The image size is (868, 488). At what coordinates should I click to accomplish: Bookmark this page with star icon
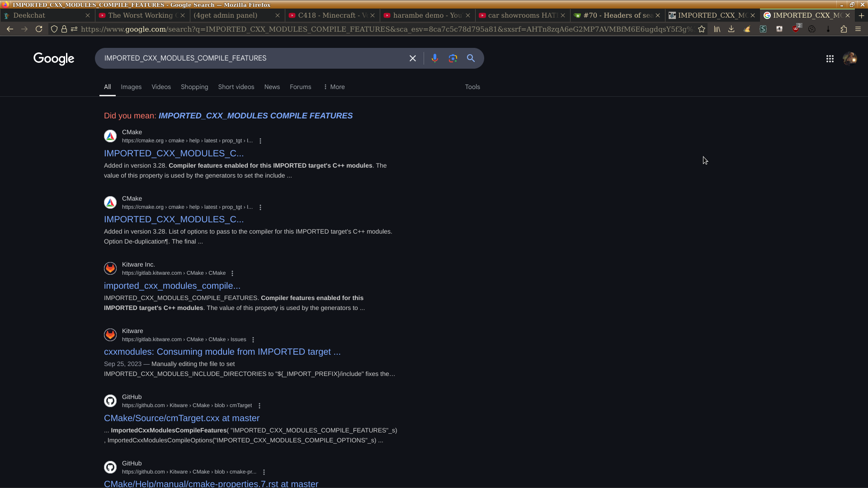(x=701, y=29)
